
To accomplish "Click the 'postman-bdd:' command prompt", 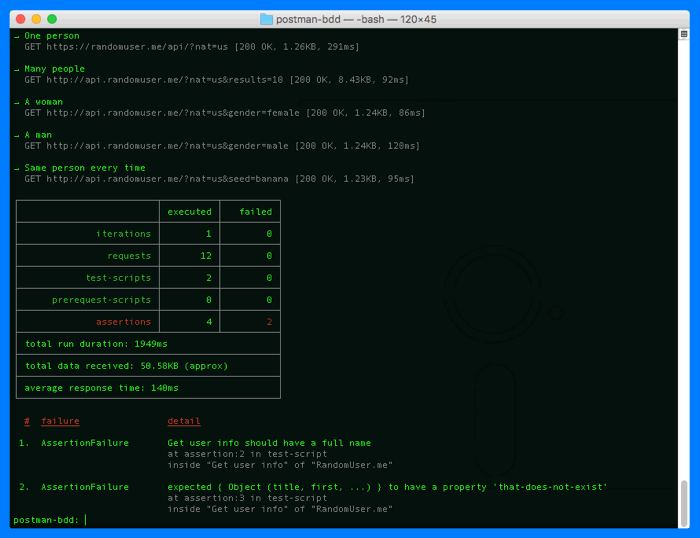I will coord(46,520).
